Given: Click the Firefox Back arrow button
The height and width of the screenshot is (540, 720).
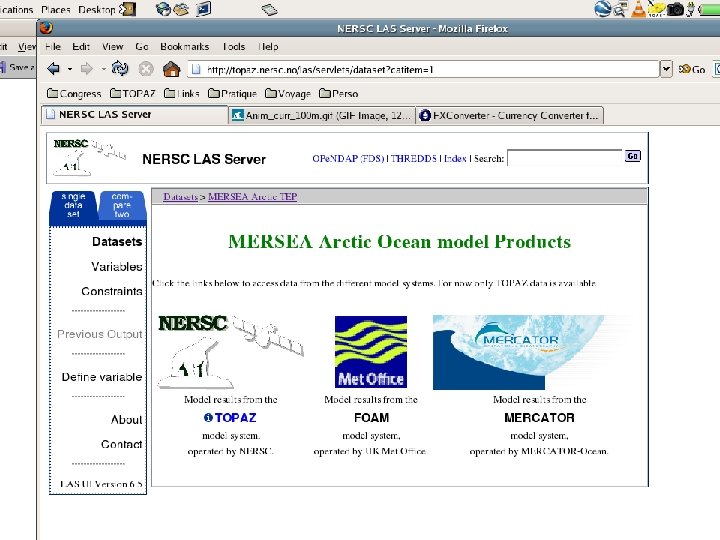Looking at the screenshot, I should click(53, 69).
